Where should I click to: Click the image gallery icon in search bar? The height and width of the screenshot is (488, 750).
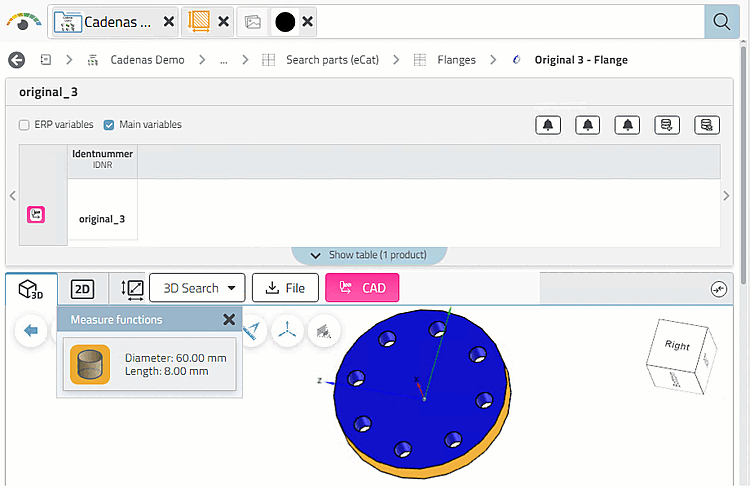tap(253, 22)
